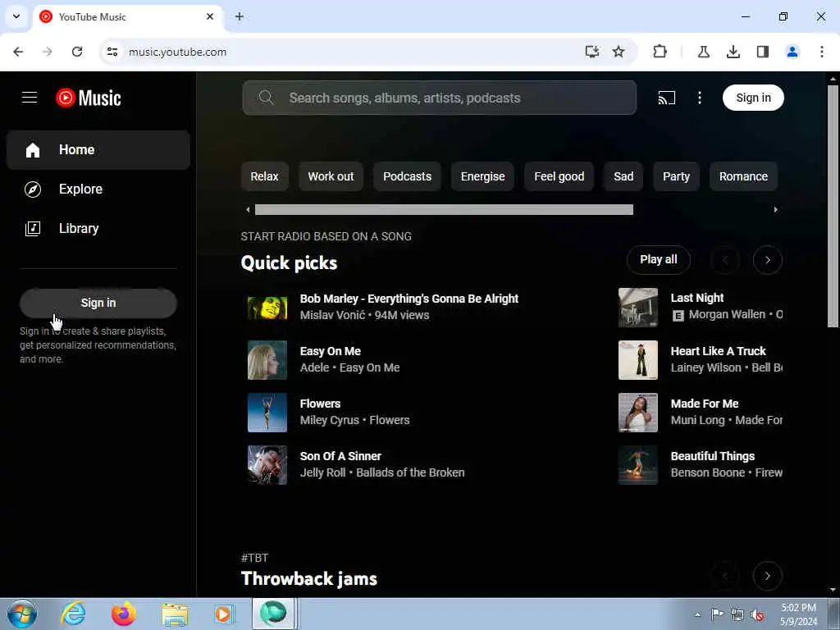The image size is (840, 630).
Task: Open the Jelly Roll artist link
Action: point(322,472)
